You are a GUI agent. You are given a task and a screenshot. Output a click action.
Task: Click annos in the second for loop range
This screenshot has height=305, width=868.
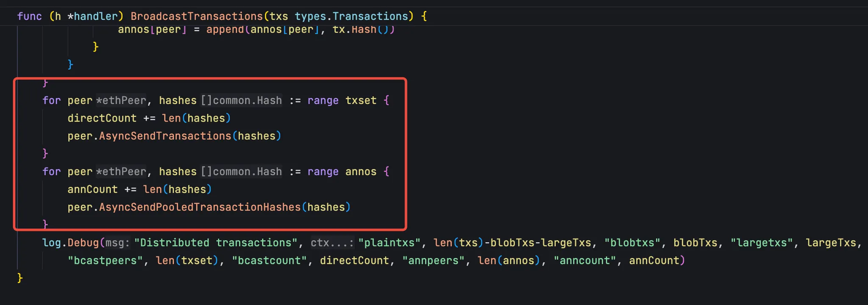coord(361,172)
